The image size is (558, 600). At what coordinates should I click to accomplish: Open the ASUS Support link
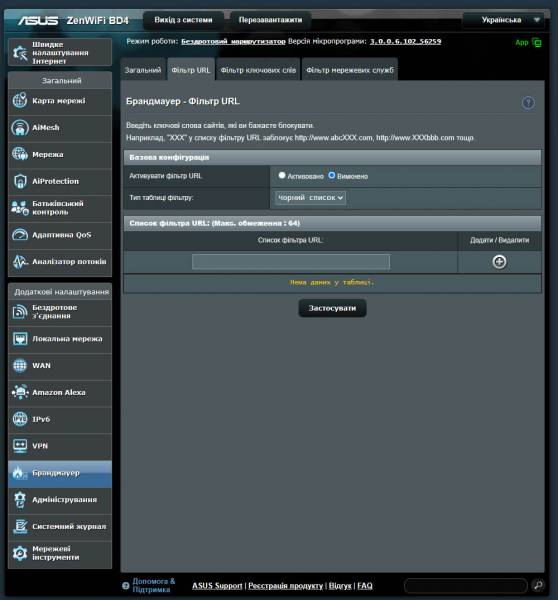217,585
